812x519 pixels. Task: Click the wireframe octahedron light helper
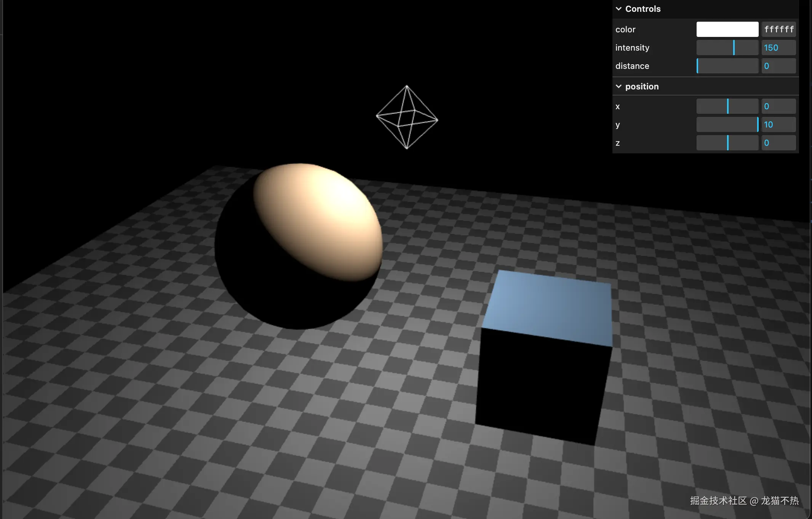(407, 117)
